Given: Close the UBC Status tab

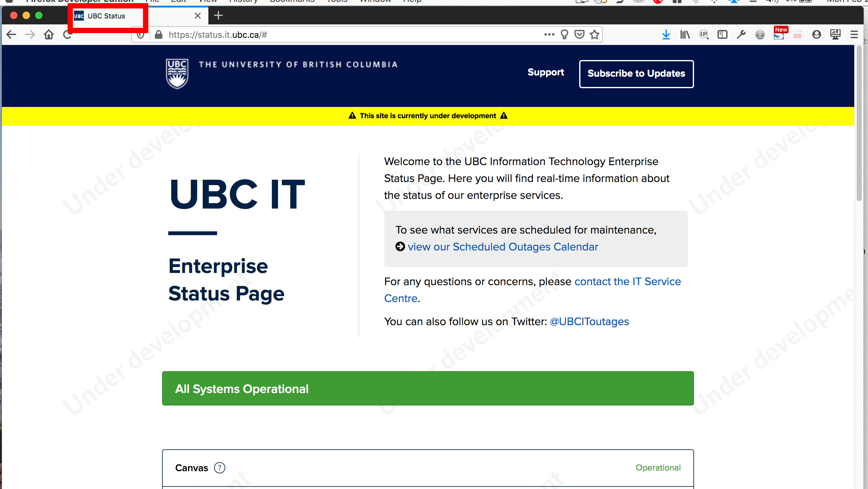Looking at the screenshot, I should point(198,16).
